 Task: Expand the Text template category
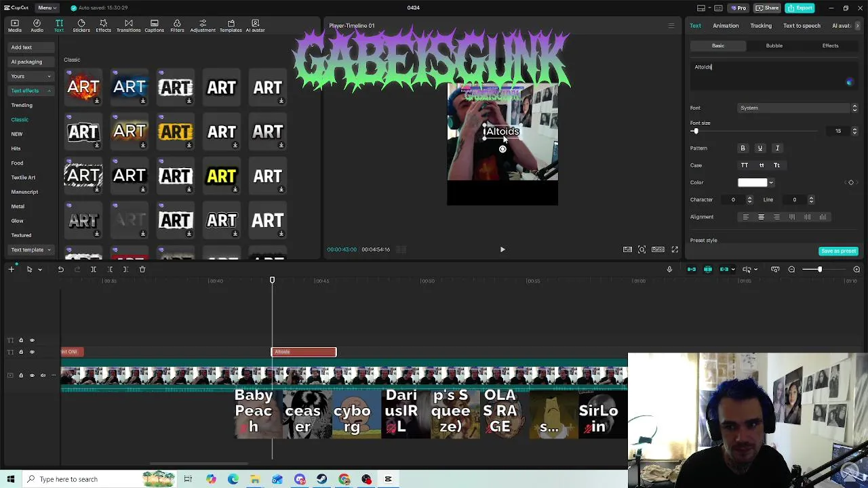click(31, 249)
